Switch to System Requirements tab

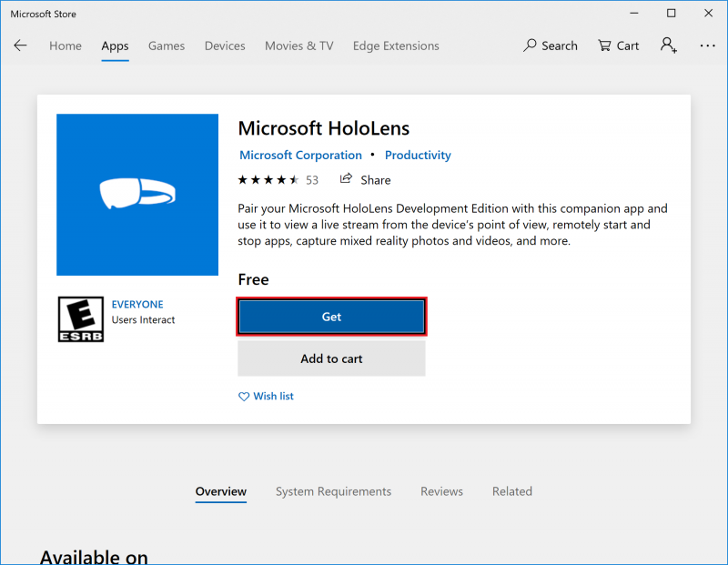tap(333, 491)
